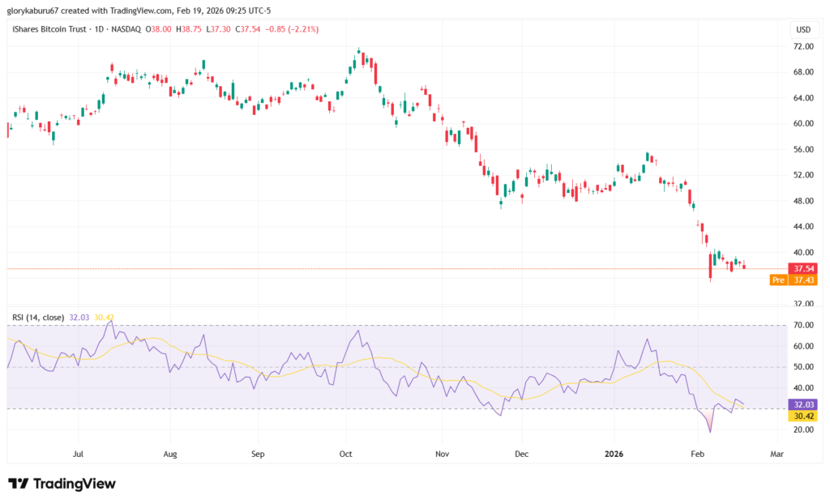The width and height of the screenshot is (830, 504).
Task: Click the Dec label on time axis
Action: [521, 454]
